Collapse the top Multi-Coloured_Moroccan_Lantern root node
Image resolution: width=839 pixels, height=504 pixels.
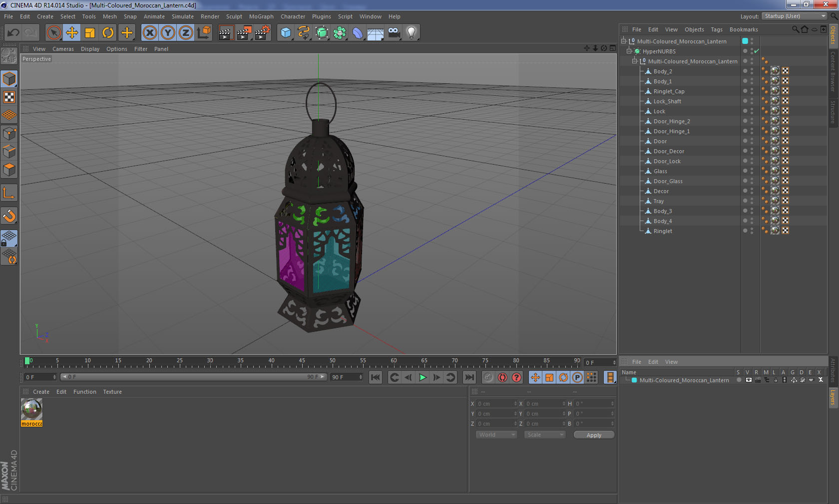(x=624, y=41)
